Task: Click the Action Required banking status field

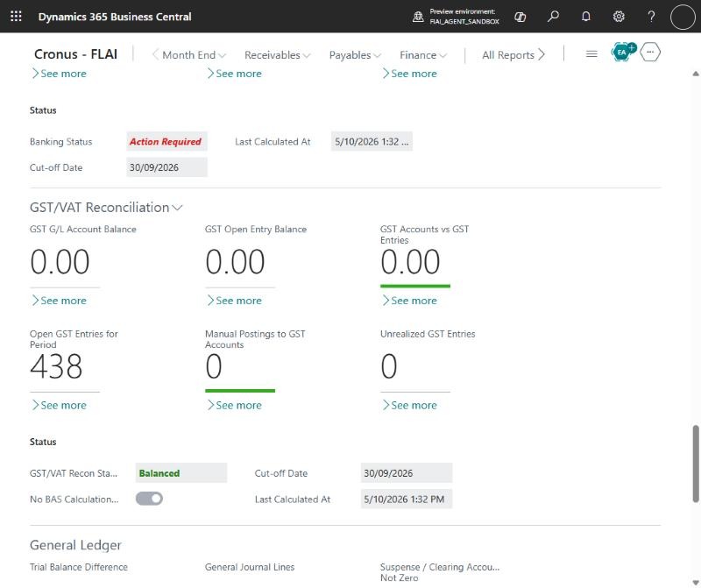Action: (x=166, y=141)
